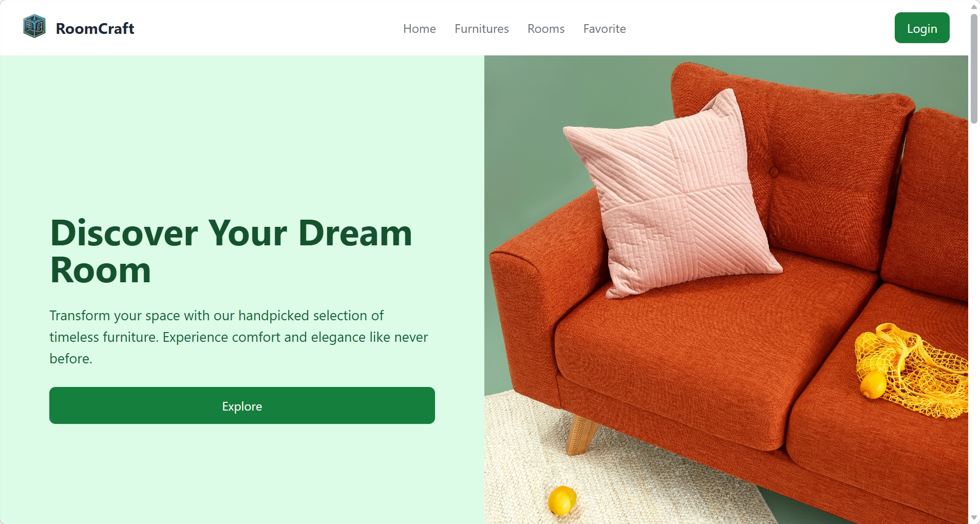Click the empty scrollbar track below thumb
Image resolution: width=980 pixels, height=524 pixels.
(974, 318)
